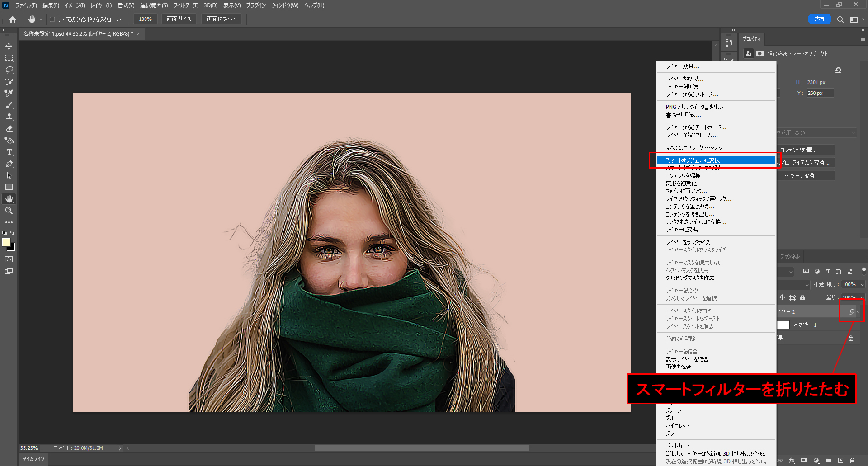The height and width of the screenshot is (466, 868).
Task: Activate the Zoom tool
Action: [x=9, y=211]
